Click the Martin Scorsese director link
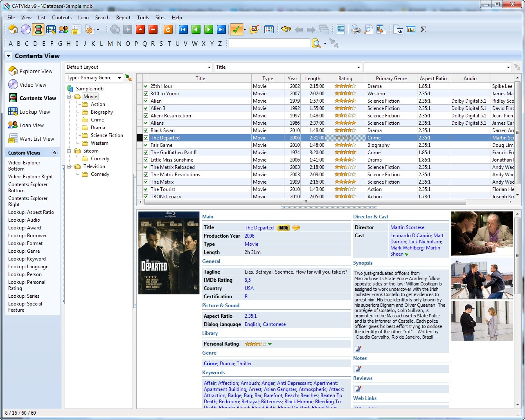The height and width of the screenshot is (420, 525). (407, 227)
